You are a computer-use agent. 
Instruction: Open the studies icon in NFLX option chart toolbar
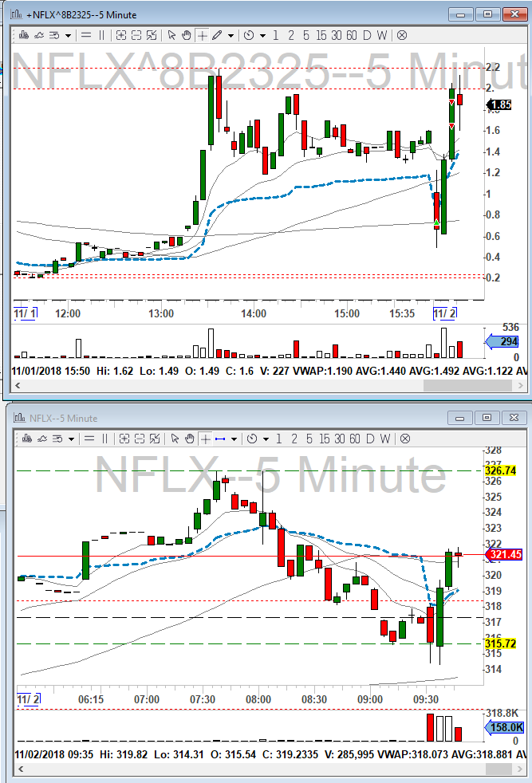[x=39, y=35]
